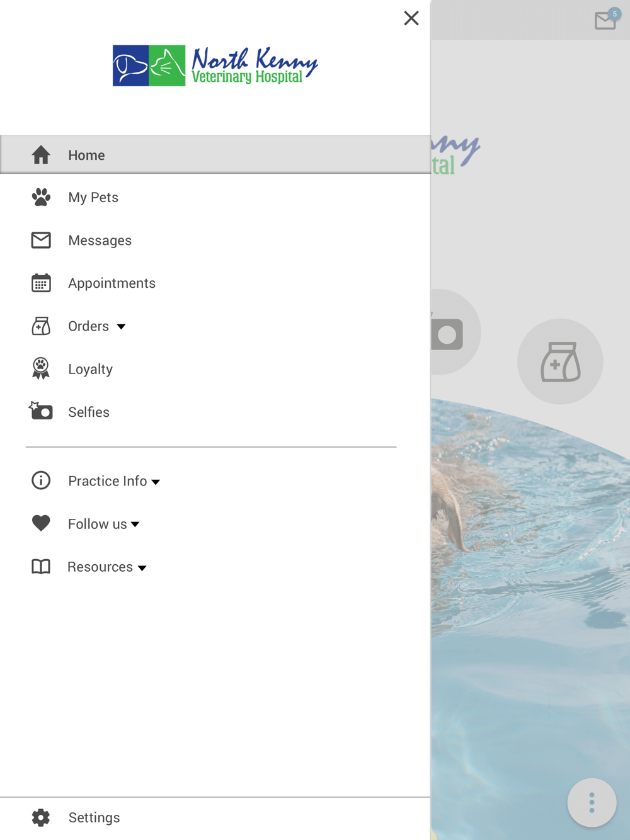Click the Orders medicine bag icon in menu
630x840 pixels.
click(x=41, y=326)
